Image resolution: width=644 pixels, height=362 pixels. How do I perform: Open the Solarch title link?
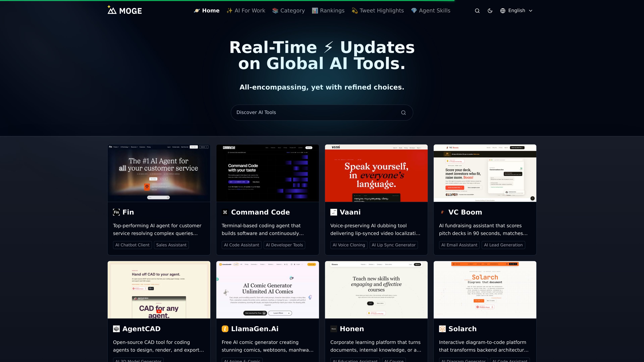coord(463,329)
